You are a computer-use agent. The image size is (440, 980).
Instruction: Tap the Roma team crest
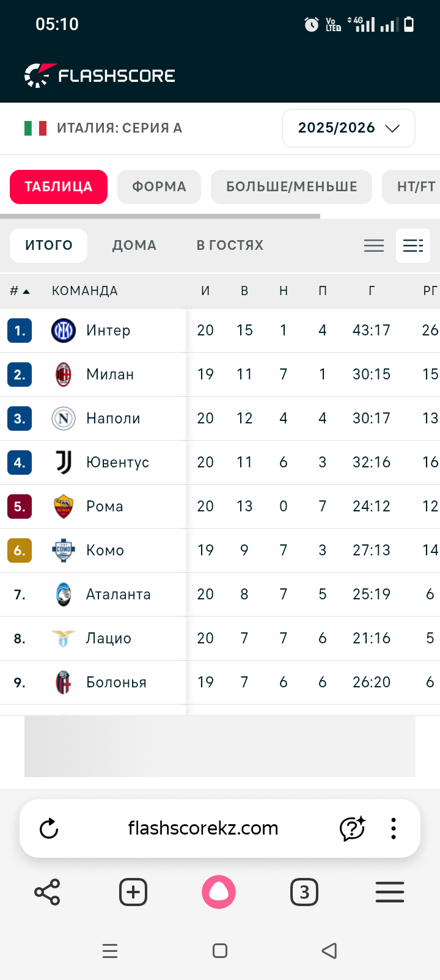tap(64, 506)
